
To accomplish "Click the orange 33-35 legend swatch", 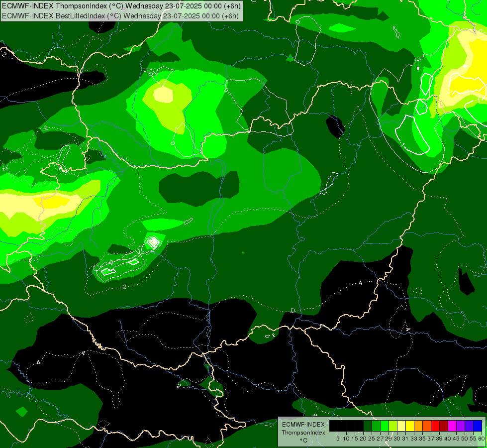I will coord(418,426).
